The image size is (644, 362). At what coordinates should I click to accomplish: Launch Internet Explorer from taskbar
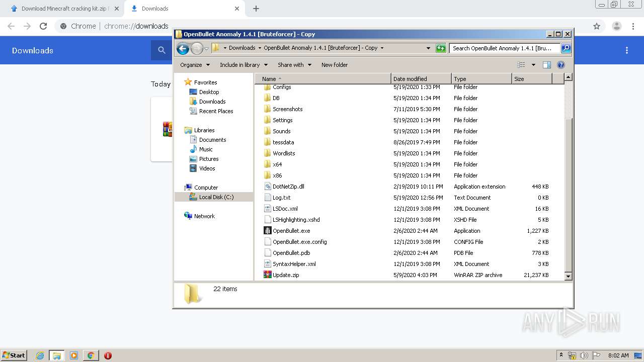click(x=40, y=355)
